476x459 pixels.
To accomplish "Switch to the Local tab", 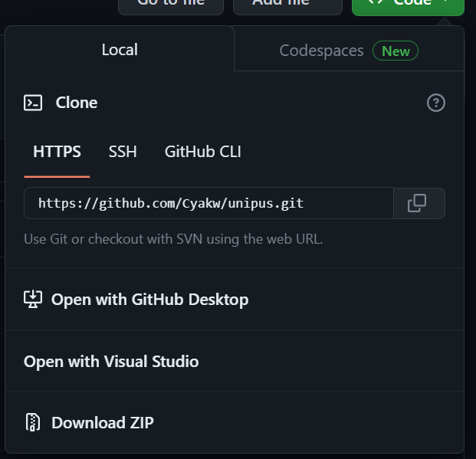I will [120, 50].
